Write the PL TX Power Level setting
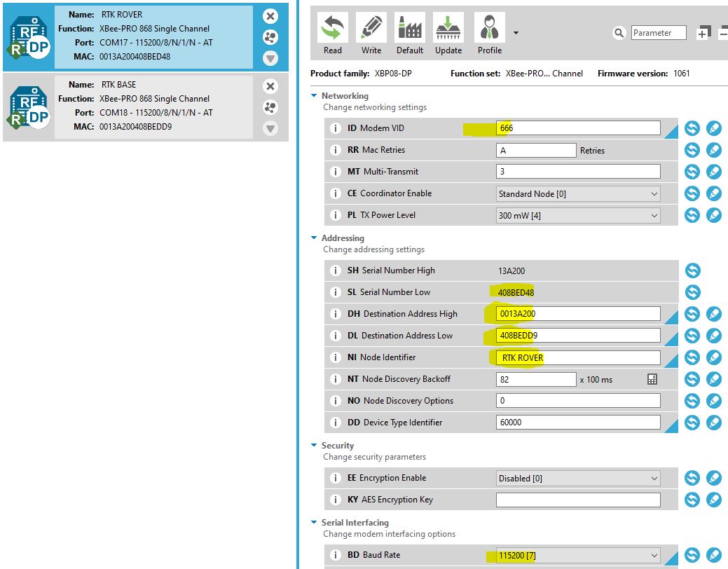The height and width of the screenshot is (569, 728). tap(713, 215)
